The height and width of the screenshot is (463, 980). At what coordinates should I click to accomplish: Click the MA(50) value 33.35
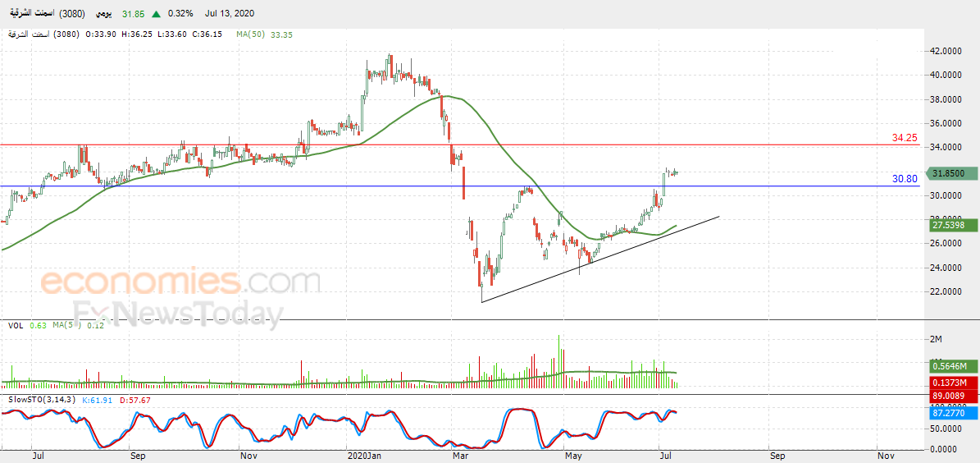click(x=281, y=35)
